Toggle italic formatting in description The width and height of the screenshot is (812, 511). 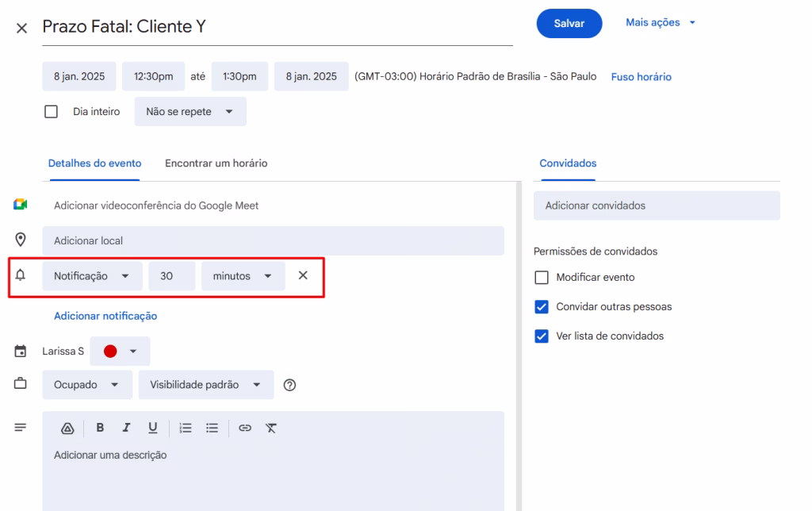126,428
